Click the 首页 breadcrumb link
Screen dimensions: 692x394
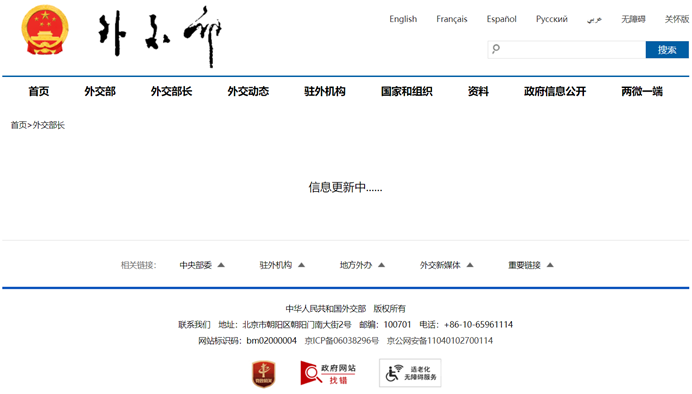[19, 125]
